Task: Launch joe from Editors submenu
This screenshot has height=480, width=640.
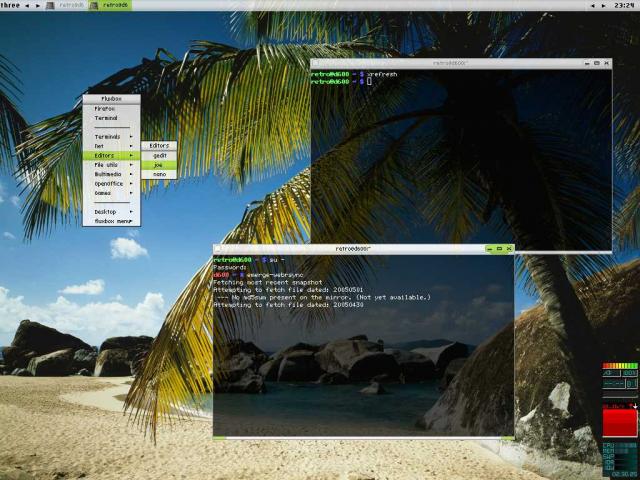Action: (159, 165)
